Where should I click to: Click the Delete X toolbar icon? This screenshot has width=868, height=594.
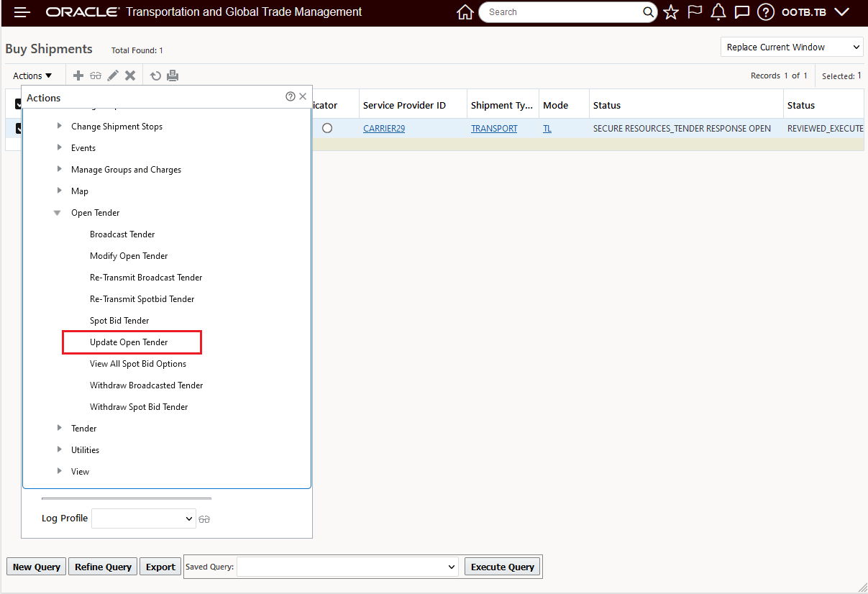[x=130, y=76]
